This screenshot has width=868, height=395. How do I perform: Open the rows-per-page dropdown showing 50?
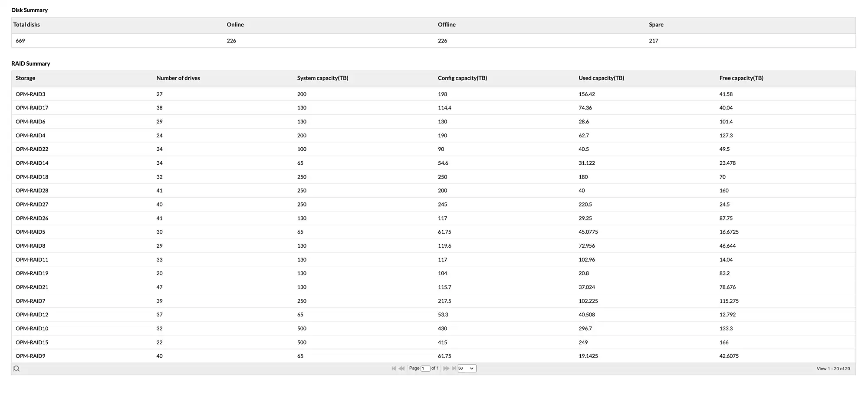[x=467, y=368]
